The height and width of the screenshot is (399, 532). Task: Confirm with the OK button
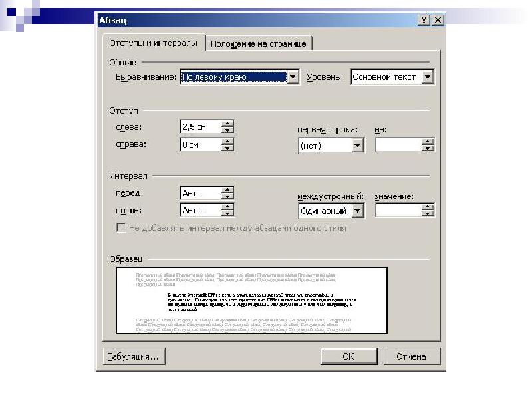(x=348, y=356)
